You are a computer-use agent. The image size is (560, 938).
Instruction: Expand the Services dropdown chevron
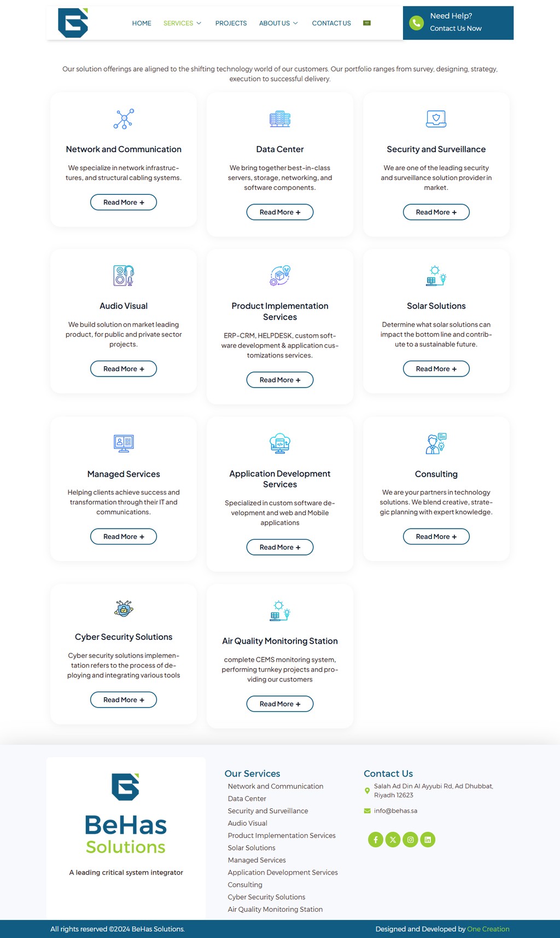pyautogui.click(x=199, y=23)
